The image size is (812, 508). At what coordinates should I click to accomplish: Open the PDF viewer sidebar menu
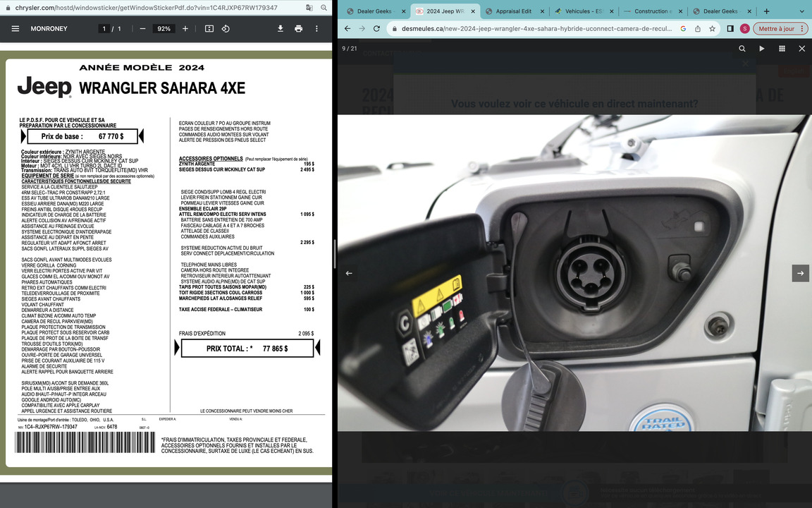point(16,28)
